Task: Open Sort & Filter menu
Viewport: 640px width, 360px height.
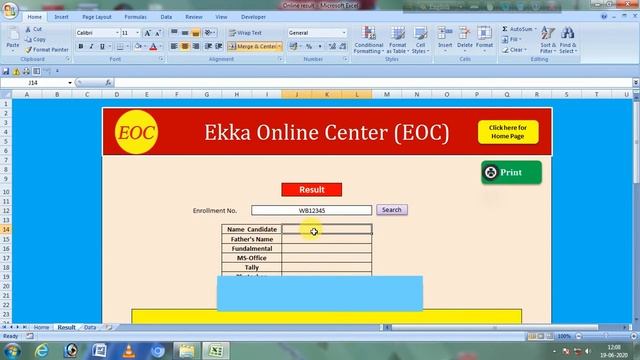Action: pos(548,40)
